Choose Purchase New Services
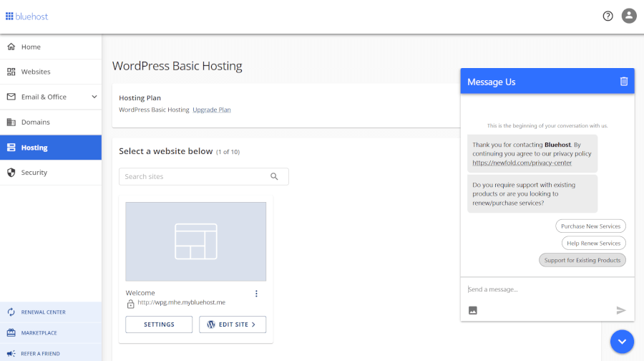 590,226
